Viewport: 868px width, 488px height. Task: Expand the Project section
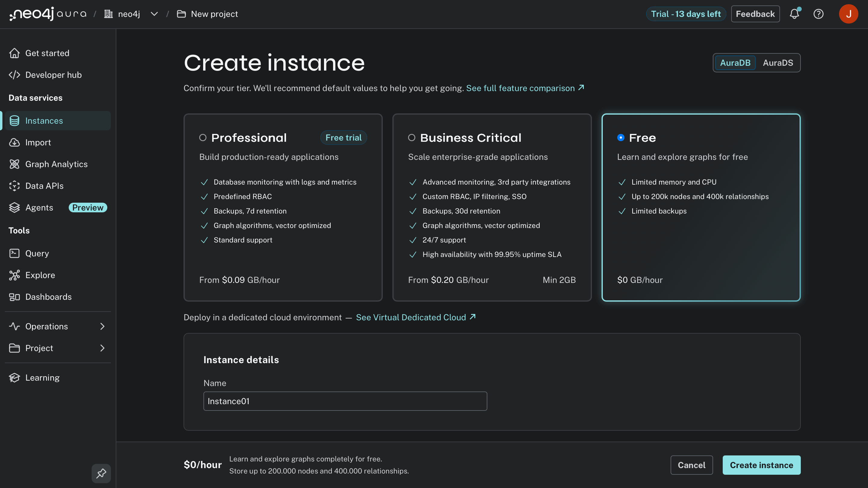click(102, 348)
